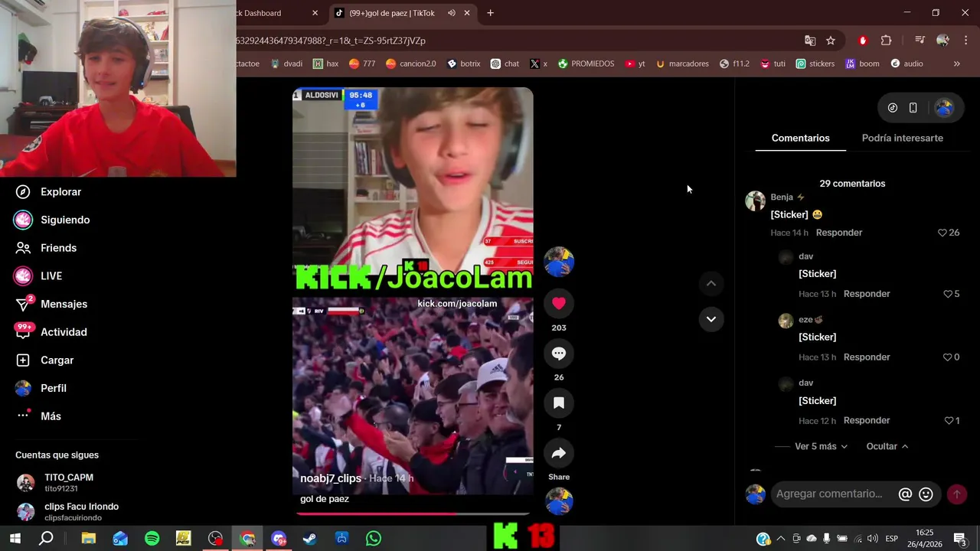
Task: Bookmark the video with the save icon
Action: (x=559, y=403)
